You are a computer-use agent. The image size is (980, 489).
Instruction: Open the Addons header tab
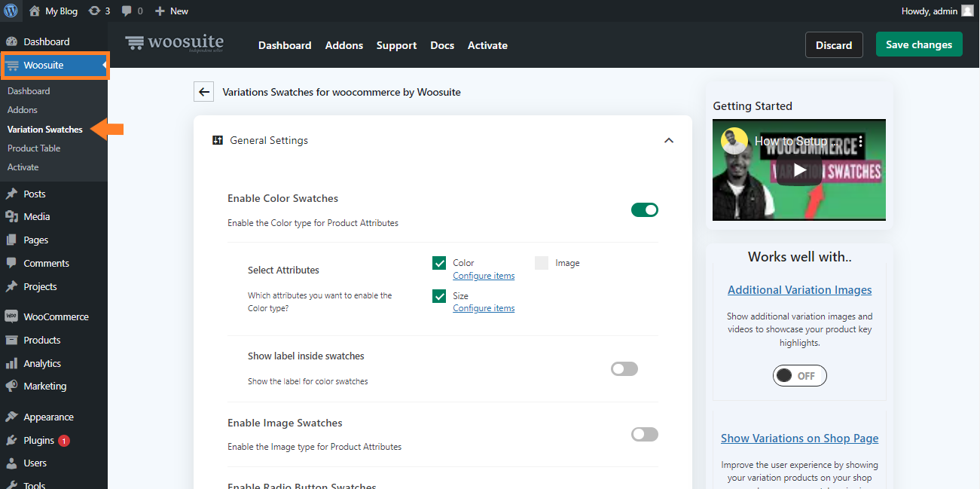[344, 45]
